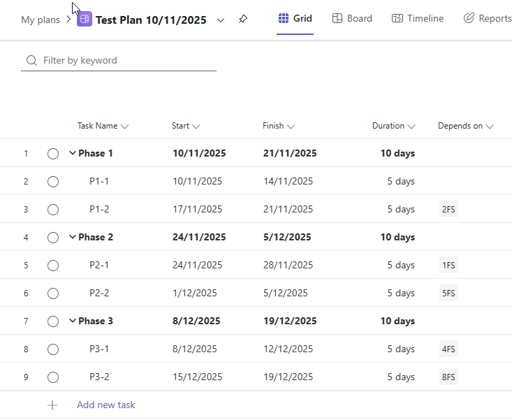Viewport: 512px width, 420px height.
Task: Click Add new task
Action: pyautogui.click(x=106, y=405)
